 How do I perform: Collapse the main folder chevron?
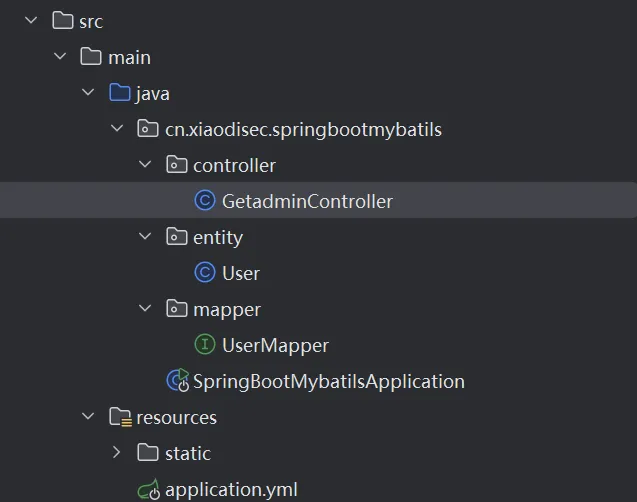pyautogui.click(x=59, y=57)
